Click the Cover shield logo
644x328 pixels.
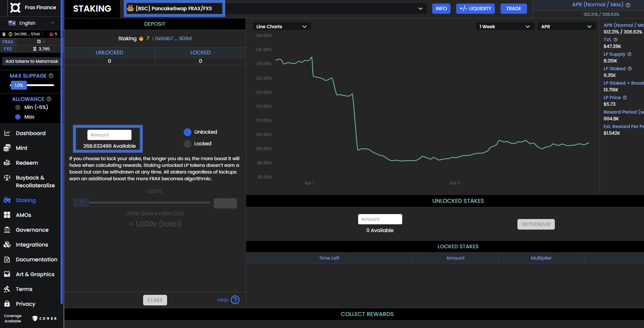coord(35,318)
